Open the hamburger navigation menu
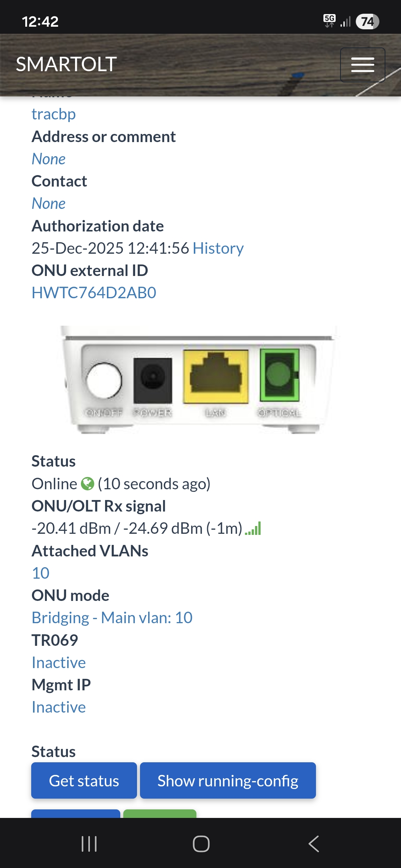Image resolution: width=401 pixels, height=868 pixels. [x=362, y=65]
